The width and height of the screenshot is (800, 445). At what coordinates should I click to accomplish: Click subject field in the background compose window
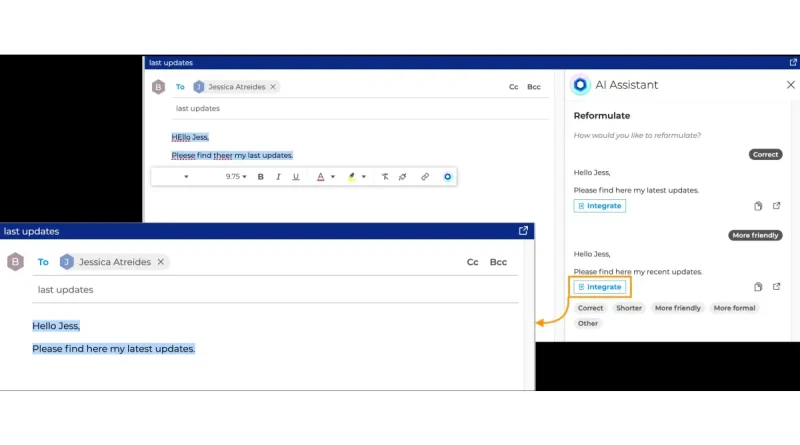pyautogui.click(x=360, y=108)
